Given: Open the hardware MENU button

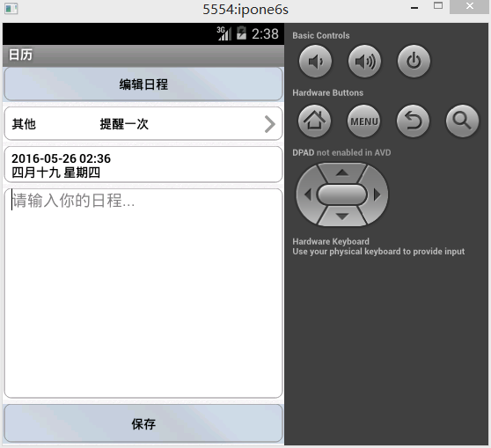Looking at the screenshot, I should coord(364,121).
